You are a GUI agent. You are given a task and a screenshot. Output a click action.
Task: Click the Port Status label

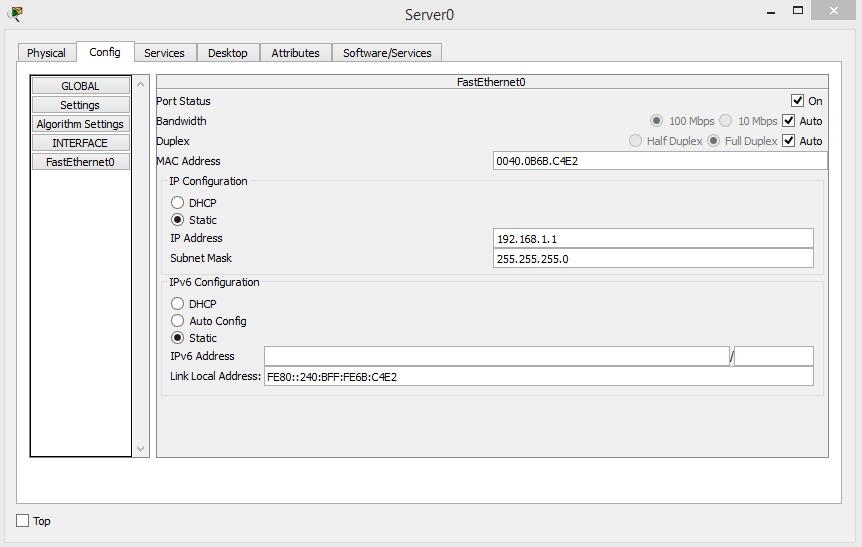point(183,101)
